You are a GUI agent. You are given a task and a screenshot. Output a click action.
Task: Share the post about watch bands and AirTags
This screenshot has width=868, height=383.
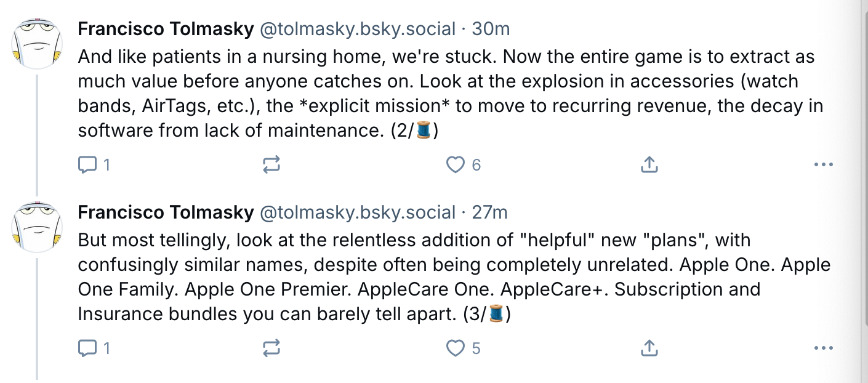click(649, 165)
